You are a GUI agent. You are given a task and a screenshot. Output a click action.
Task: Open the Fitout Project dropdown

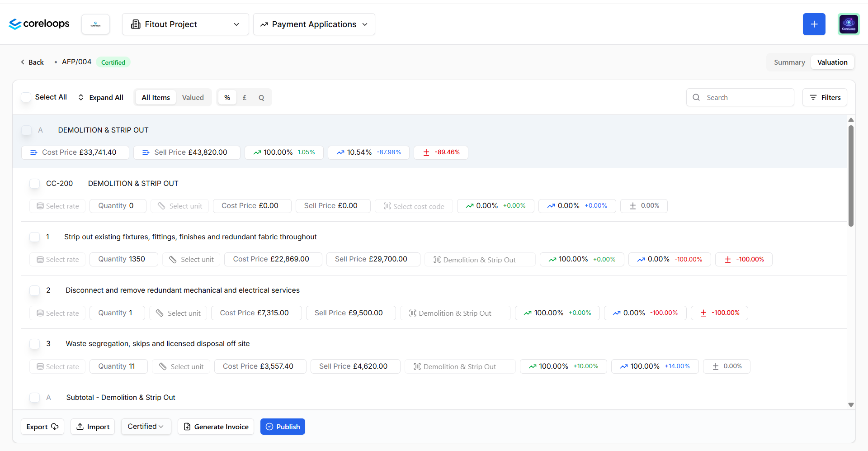click(185, 24)
